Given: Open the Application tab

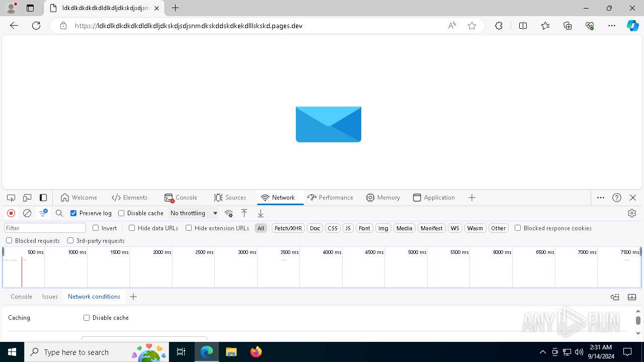Looking at the screenshot, I should click(434, 198).
